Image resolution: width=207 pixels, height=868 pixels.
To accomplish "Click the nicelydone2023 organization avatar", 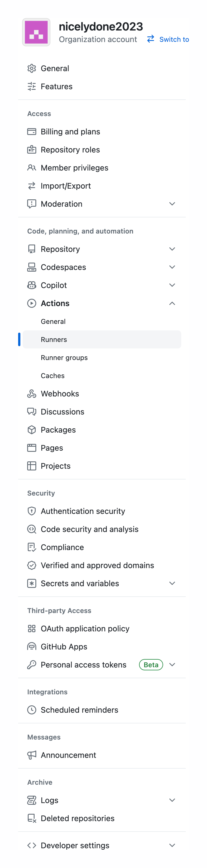I will point(36,32).
